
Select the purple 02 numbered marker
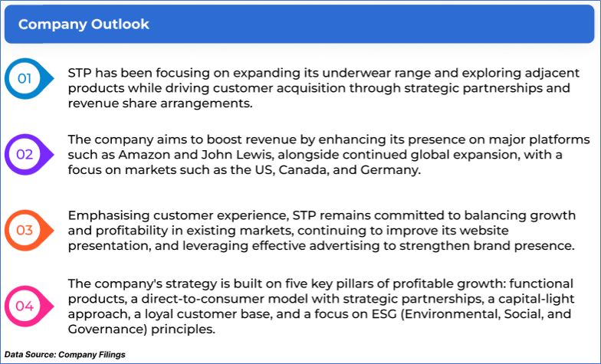pos(26,154)
